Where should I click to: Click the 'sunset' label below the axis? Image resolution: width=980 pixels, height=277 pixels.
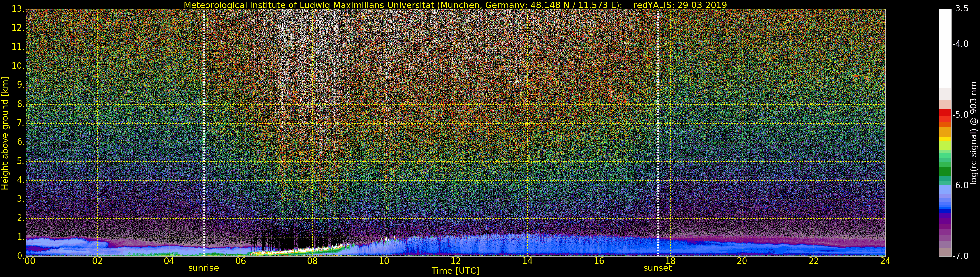(x=657, y=268)
